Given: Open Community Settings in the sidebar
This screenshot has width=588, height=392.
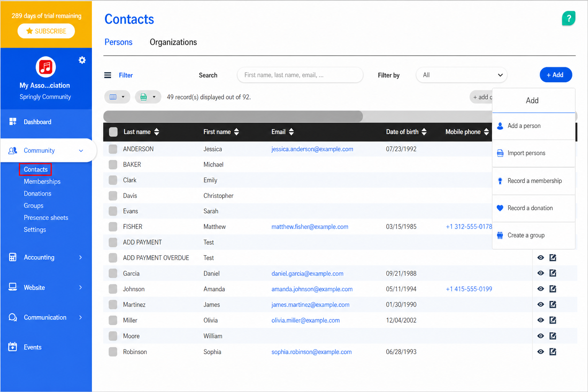Looking at the screenshot, I should pyautogui.click(x=35, y=230).
